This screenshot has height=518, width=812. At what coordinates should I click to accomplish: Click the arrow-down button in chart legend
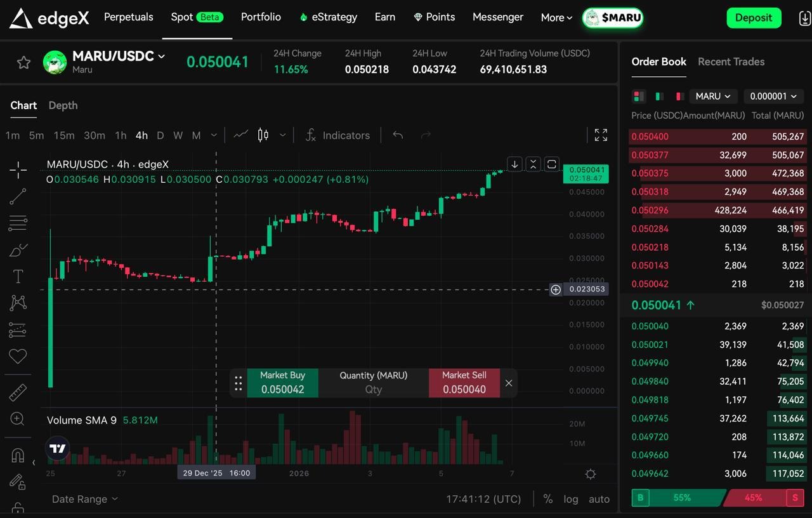[x=514, y=164]
